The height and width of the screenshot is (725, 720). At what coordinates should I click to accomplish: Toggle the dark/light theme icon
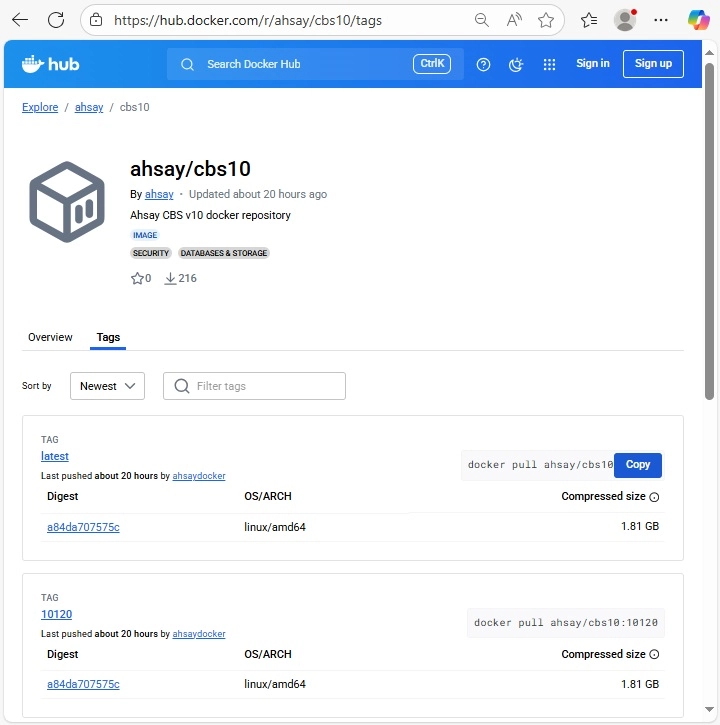tap(516, 64)
